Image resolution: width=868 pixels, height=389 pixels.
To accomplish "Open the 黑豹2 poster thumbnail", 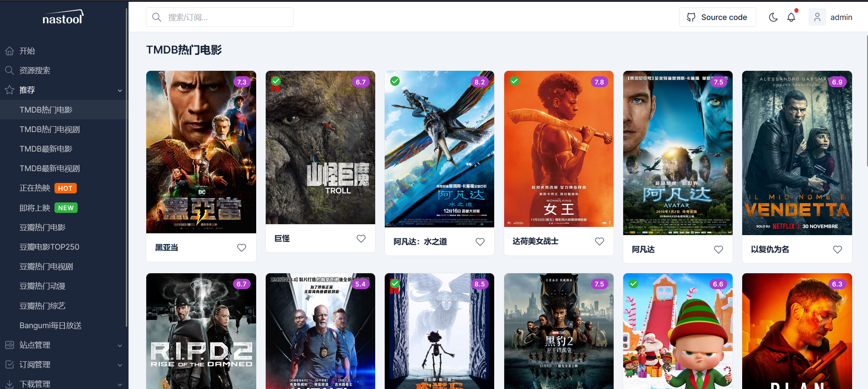I will 559,331.
